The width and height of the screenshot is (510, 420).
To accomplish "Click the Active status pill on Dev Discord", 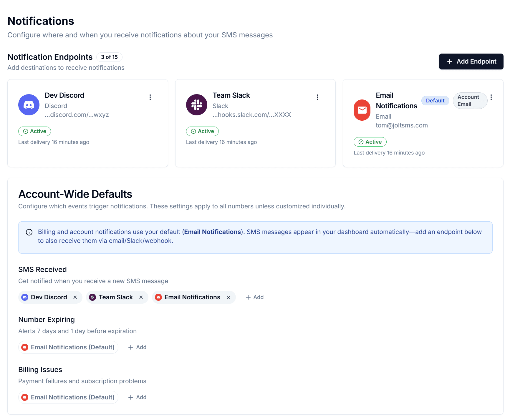I will point(34,131).
